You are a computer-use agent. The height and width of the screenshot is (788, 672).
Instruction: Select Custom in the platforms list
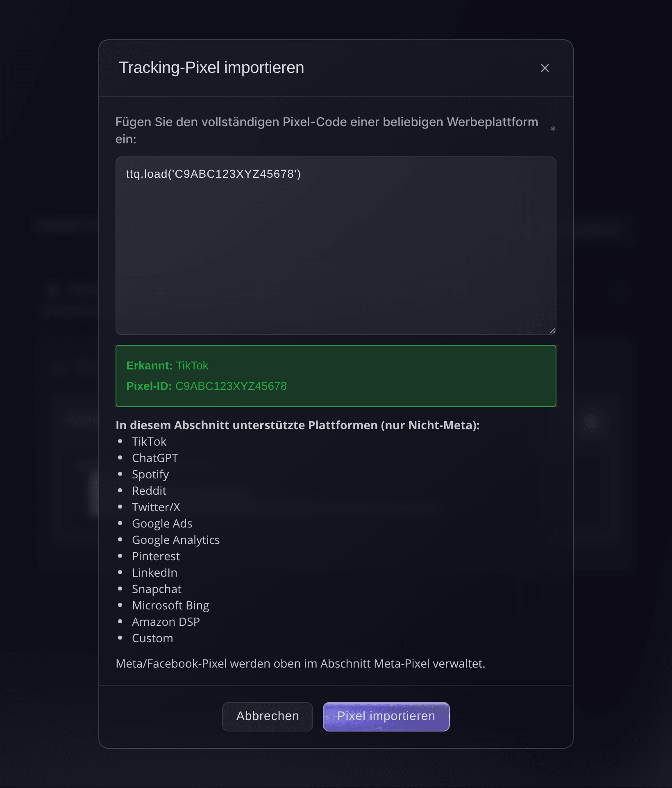click(x=152, y=639)
